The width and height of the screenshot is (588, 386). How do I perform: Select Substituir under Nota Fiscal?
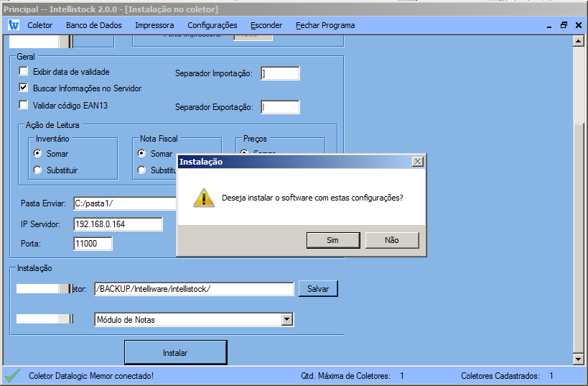[141, 170]
